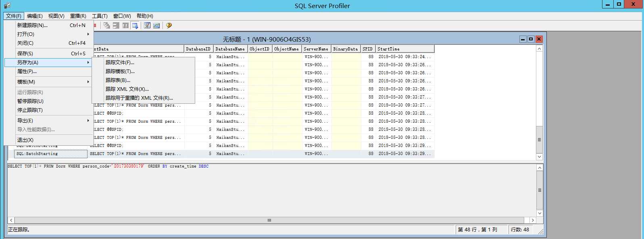Open the 工具(T) menu
This screenshot has width=644, height=239.
click(x=100, y=16)
